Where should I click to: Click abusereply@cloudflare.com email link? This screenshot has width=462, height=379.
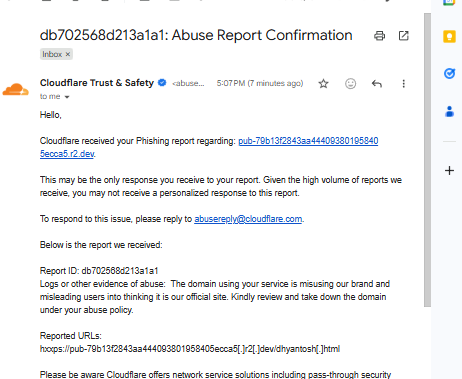(x=248, y=219)
